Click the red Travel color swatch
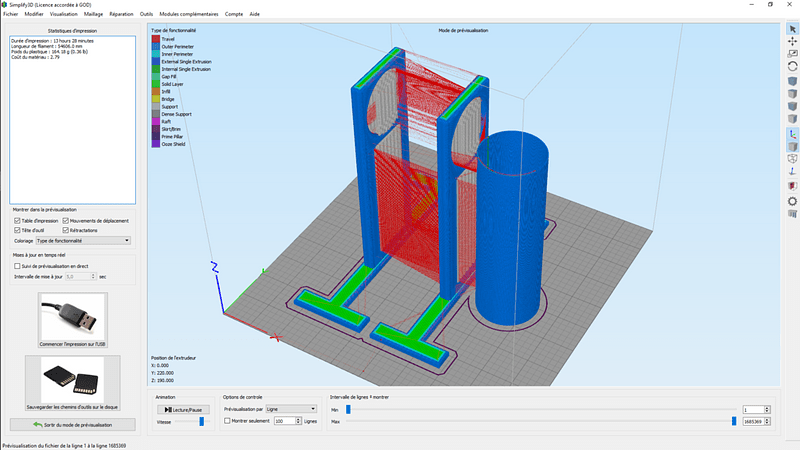The image size is (800, 450). 156,39
